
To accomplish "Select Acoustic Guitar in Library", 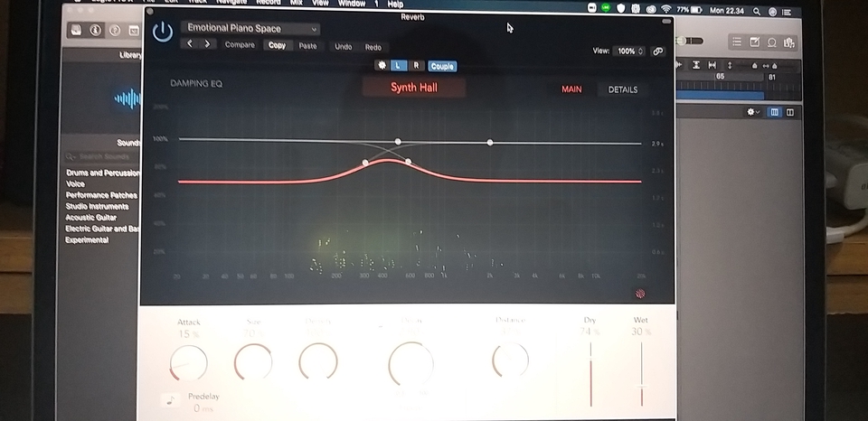I will 91,218.
